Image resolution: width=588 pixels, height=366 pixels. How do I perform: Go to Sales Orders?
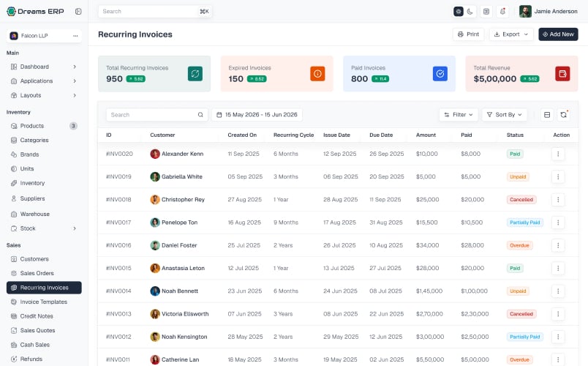click(44, 273)
